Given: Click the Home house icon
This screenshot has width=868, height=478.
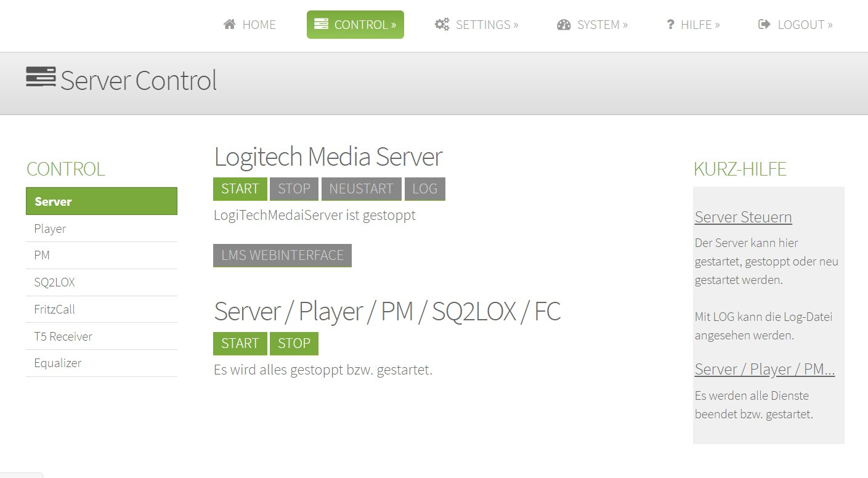Looking at the screenshot, I should click(x=230, y=25).
